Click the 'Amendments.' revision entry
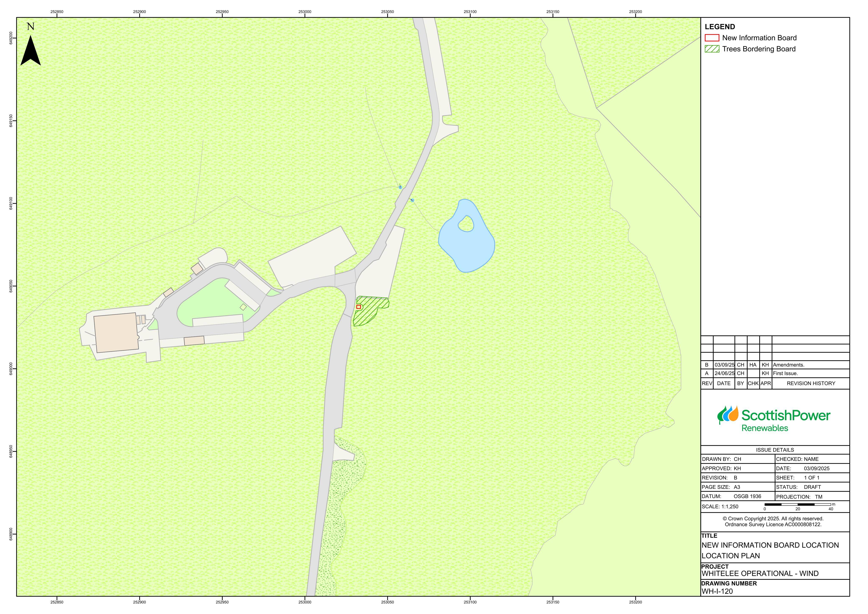The image size is (868, 614). pyautogui.click(x=789, y=365)
